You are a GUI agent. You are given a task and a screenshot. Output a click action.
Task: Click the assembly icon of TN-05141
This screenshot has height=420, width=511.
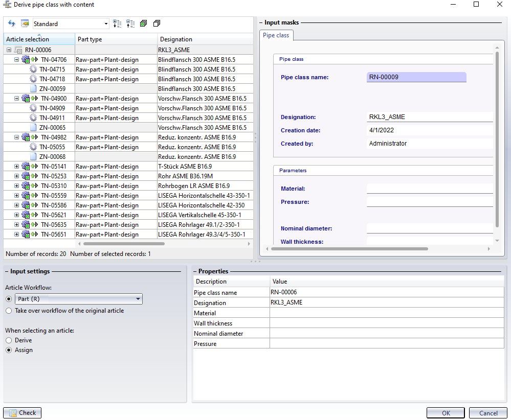pyautogui.click(x=26, y=167)
